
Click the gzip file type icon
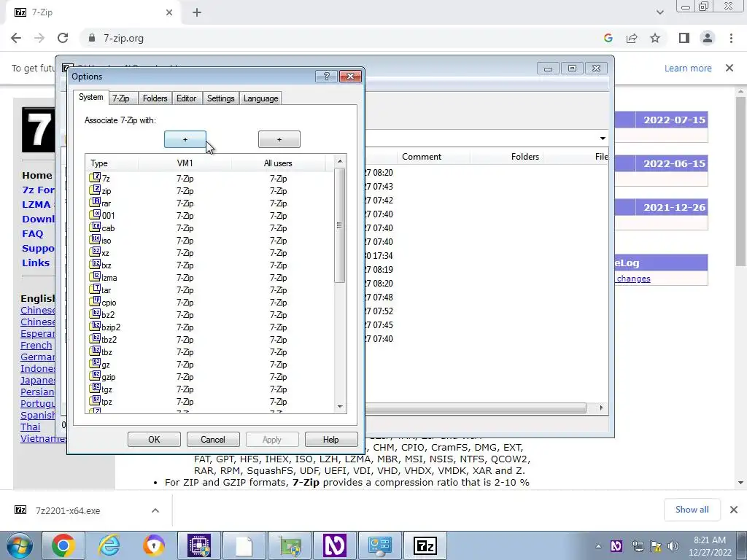click(x=95, y=376)
